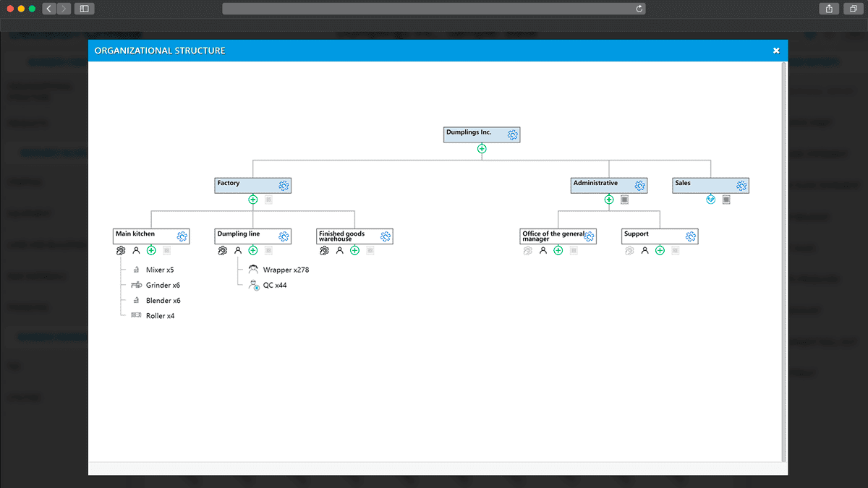Click the person icon under Main kitchen
This screenshot has width=868, height=488.
tap(136, 250)
